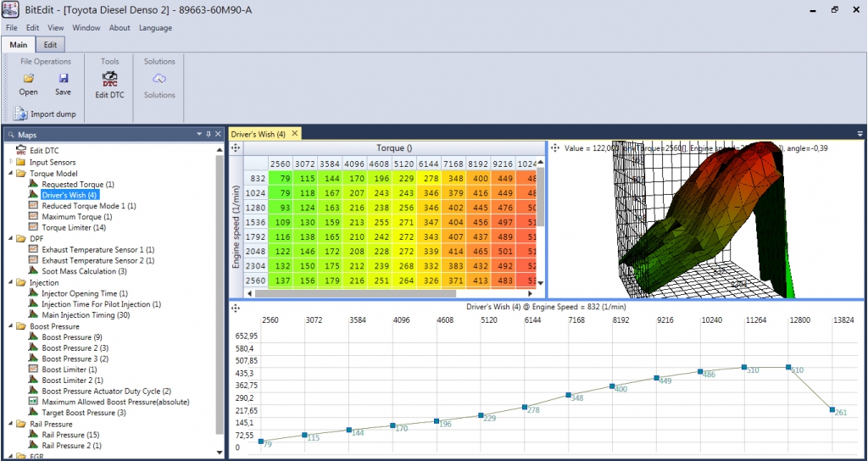Open the Boost Pressure 2 (3) map
Screen dimensions: 868x461
[75, 348]
